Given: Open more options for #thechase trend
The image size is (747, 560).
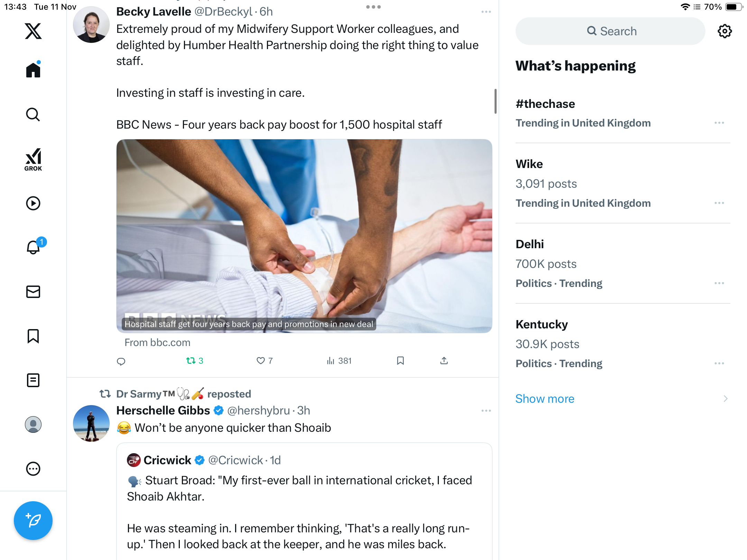Looking at the screenshot, I should 719,123.
